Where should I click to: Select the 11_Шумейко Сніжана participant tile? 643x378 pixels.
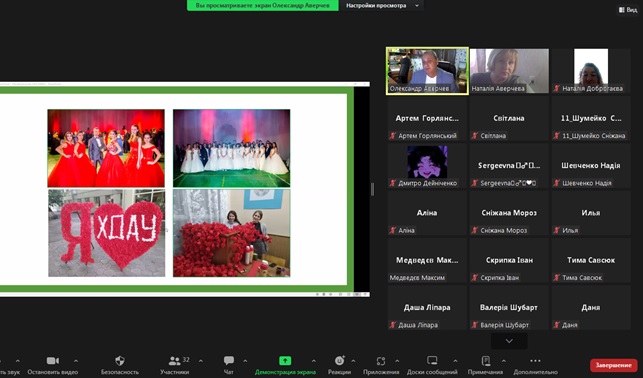coord(591,118)
